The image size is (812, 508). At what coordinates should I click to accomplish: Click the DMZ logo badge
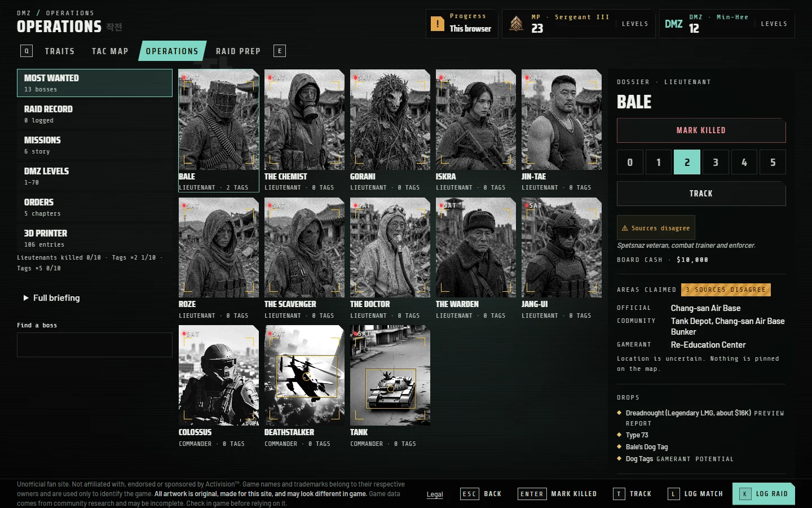point(674,24)
